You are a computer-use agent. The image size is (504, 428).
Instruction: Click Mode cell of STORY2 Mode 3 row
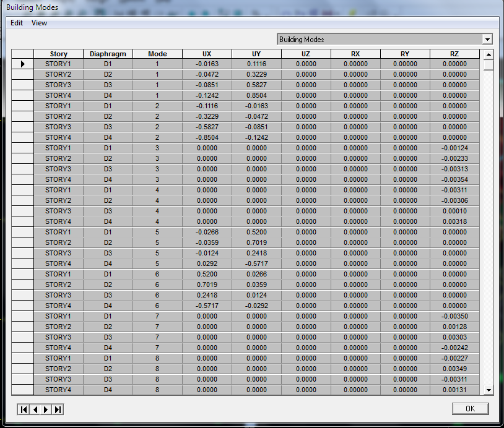coord(157,158)
